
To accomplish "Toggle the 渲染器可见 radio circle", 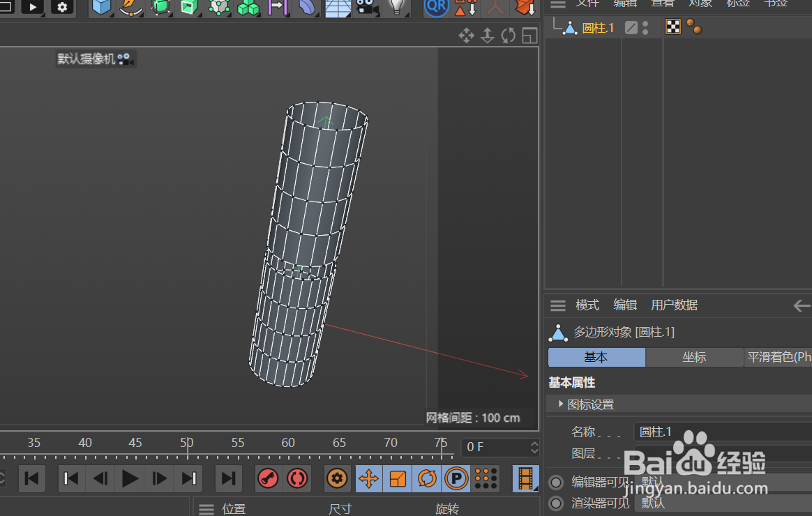I will coord(556,503).
